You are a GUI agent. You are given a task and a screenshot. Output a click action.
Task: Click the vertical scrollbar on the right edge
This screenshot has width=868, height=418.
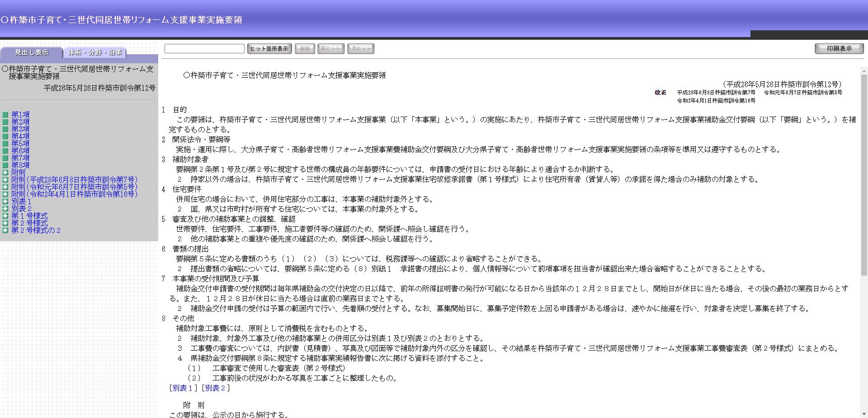click(x=863, y=226)
